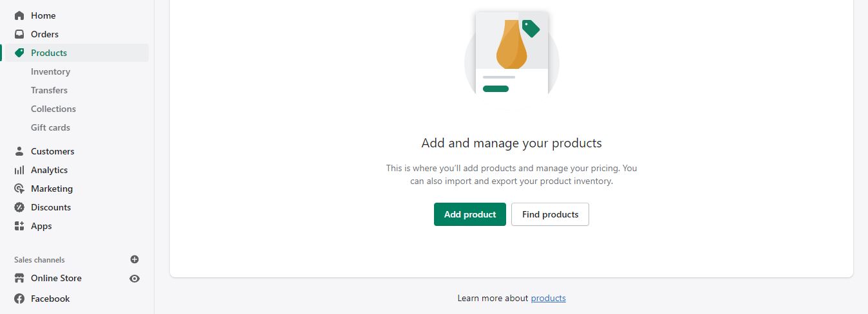Click the Home house icon

[19, 15]
